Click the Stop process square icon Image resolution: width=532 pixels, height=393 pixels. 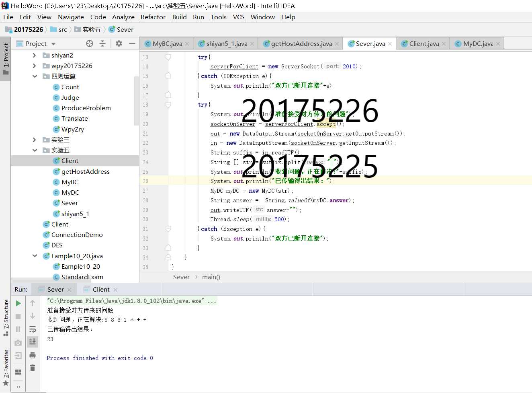[18, 316]
